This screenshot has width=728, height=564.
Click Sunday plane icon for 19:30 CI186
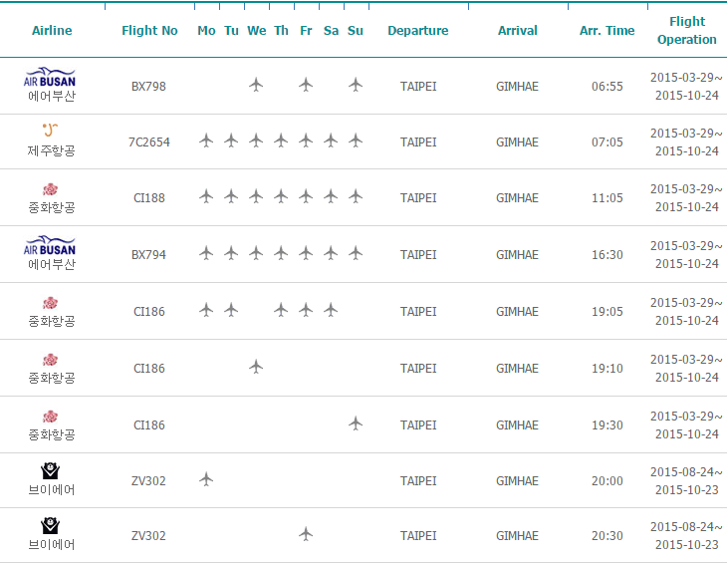click(x=356, y=423)
